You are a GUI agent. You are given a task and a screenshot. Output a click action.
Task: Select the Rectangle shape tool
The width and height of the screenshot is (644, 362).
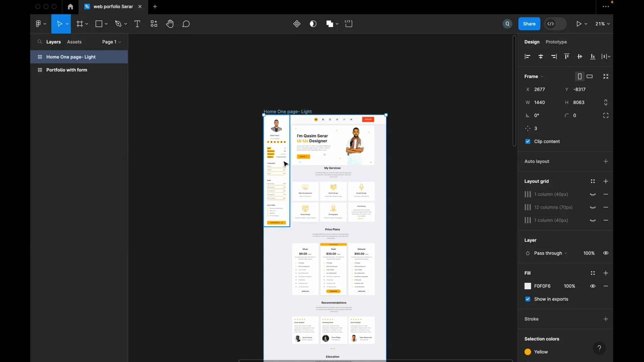[x=99, y=24]
